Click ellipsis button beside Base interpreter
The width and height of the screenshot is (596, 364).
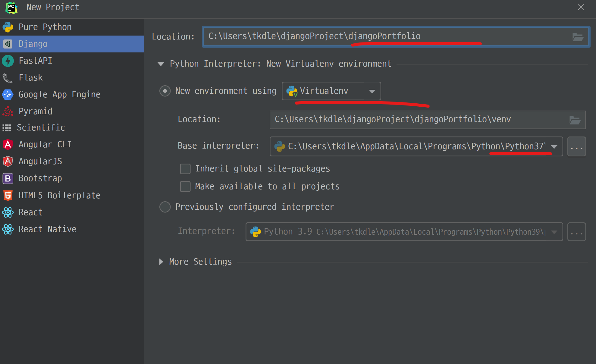[x=576, y=147]
